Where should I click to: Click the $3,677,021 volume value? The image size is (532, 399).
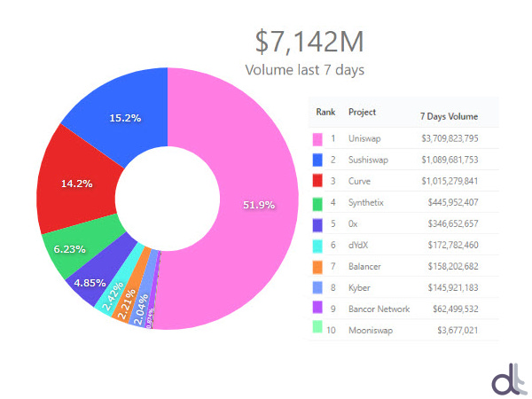point(458,330)
